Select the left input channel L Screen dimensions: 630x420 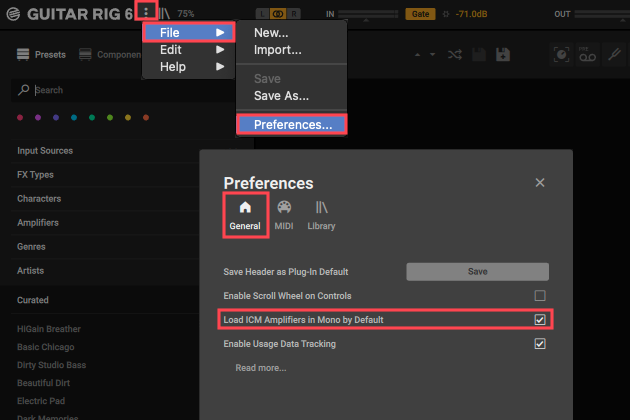pyautogui.click(x=262, y=14)
